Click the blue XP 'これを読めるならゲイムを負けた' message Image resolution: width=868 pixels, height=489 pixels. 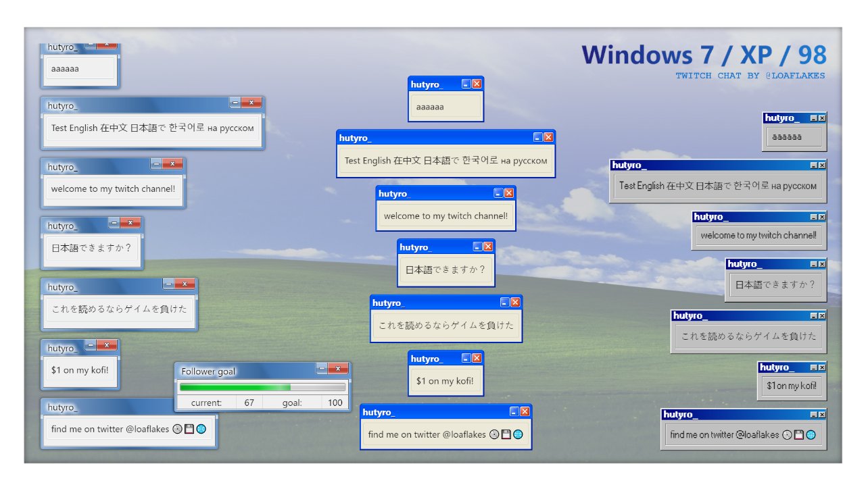click(445, 326)
